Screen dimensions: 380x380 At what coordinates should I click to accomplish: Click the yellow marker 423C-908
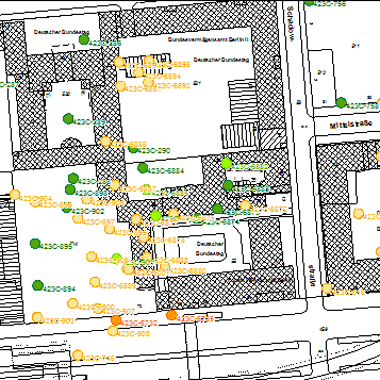113,331
